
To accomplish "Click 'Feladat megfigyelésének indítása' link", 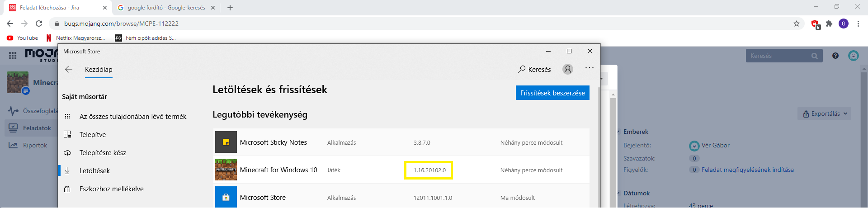I will [x=748, y=170].
